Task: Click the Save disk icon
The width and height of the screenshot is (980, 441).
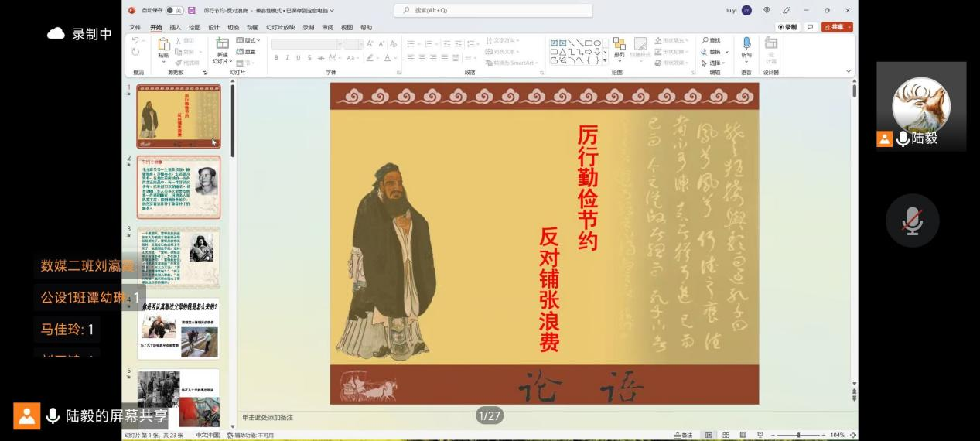Action: click(x=192, y=10)
